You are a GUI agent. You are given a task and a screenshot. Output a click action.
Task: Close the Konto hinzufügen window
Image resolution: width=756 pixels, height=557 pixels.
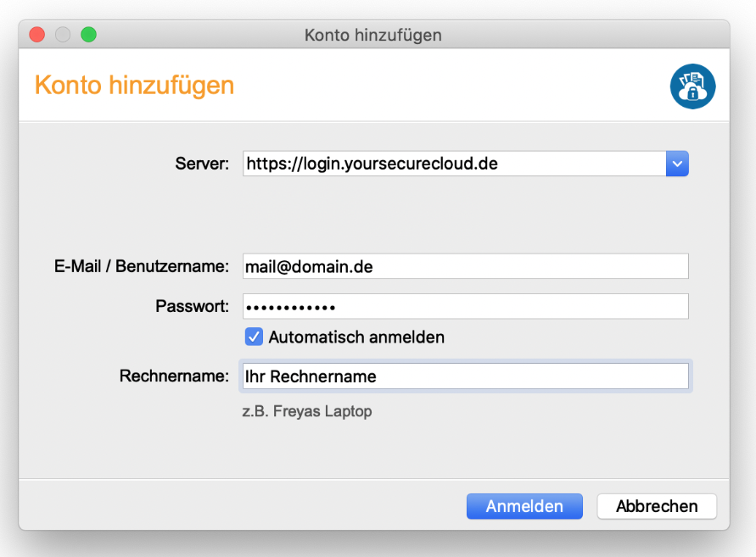point(37,35)
